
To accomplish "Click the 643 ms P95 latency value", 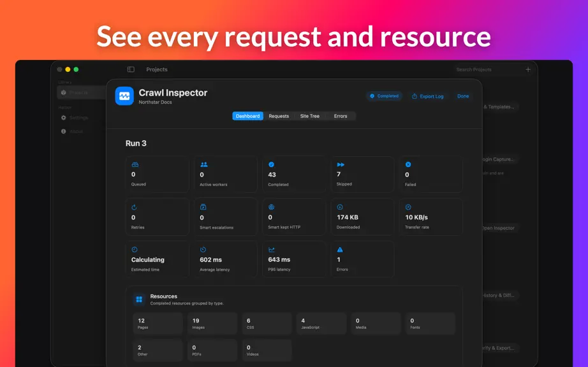I will [279, 259].
